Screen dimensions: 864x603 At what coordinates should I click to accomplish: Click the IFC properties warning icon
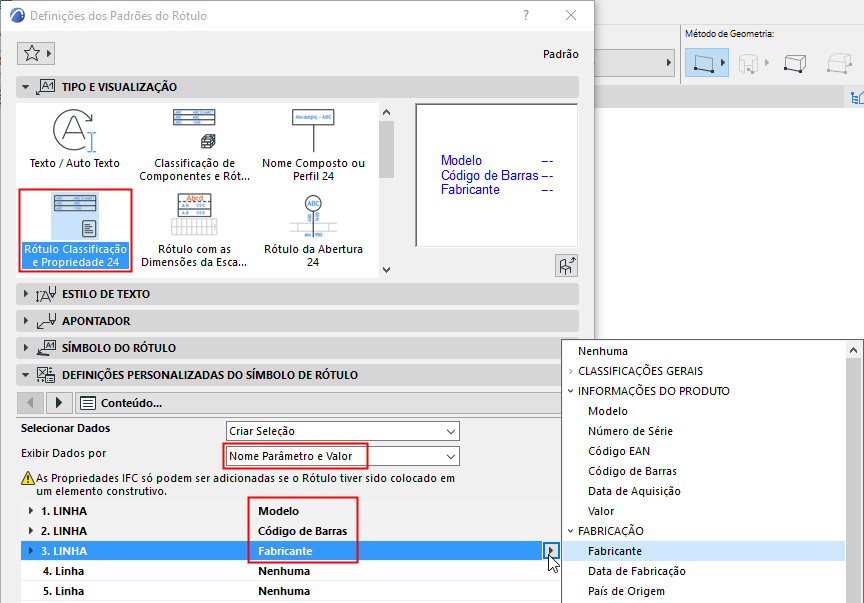tap(28, 478)
